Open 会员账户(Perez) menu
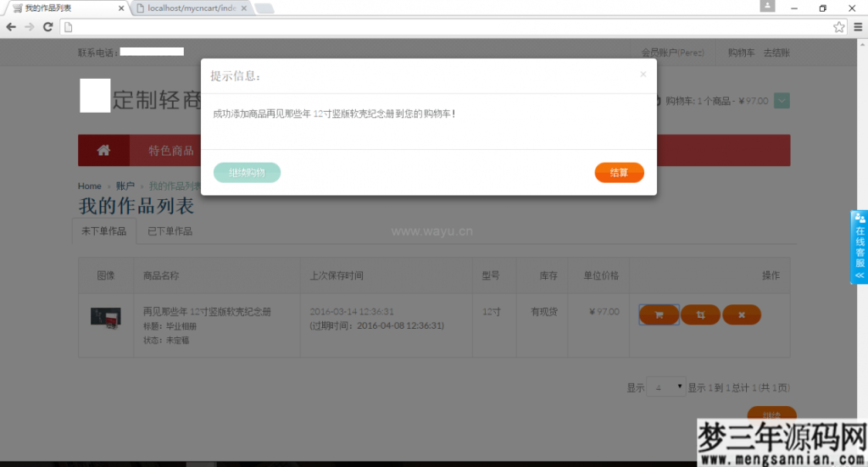Image resolution: width=868 pixels, height=467 pixels. coord(672,53)
